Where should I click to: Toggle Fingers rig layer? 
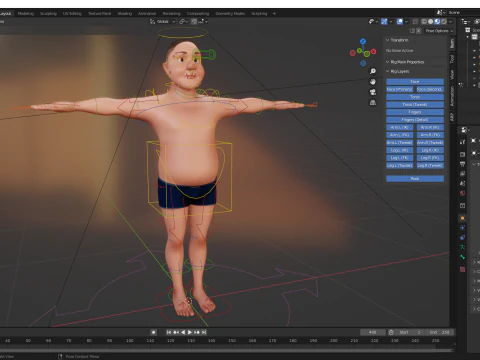415,112
